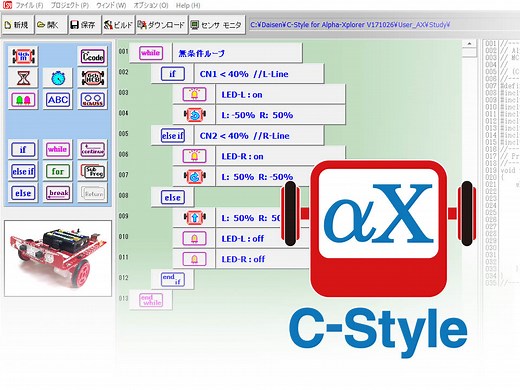This screenshot has height=390, width=520.
Task: Add a break block from palette
Action: tap(58, 193)
